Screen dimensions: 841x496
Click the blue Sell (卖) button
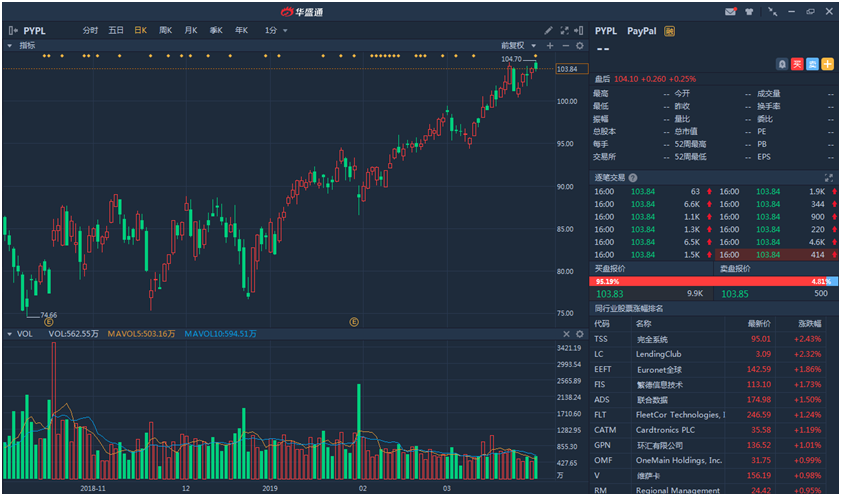click(812, 64)
